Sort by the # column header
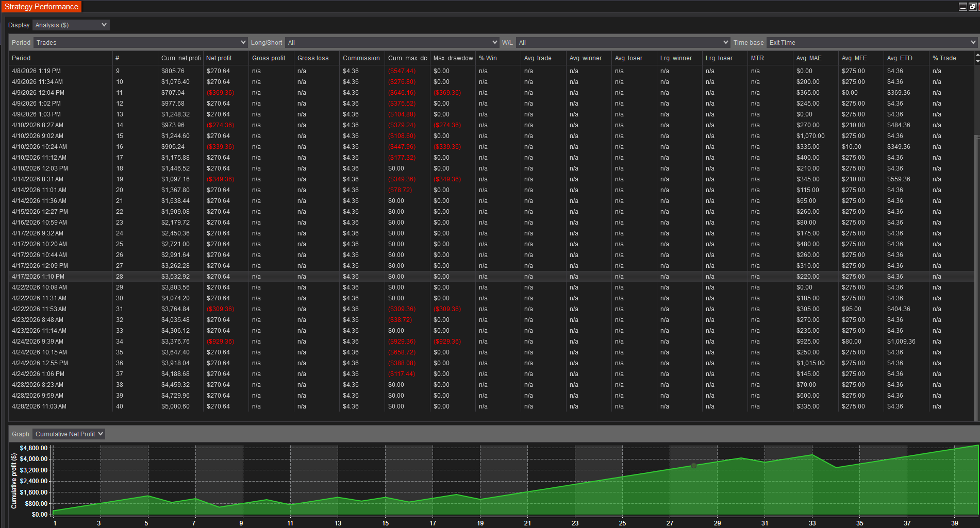The height and width of the screenshot is (528, 980). pos(135,58)
